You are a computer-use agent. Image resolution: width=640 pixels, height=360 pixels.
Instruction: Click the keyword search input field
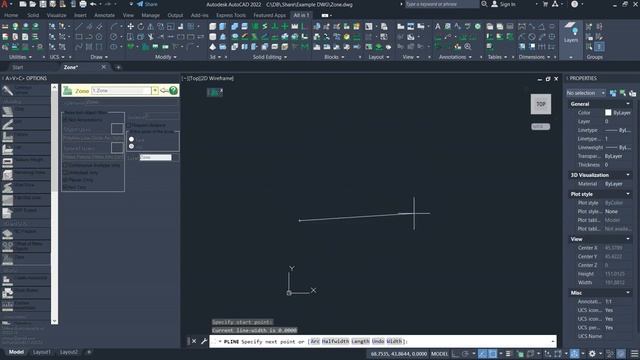point(442,4)
